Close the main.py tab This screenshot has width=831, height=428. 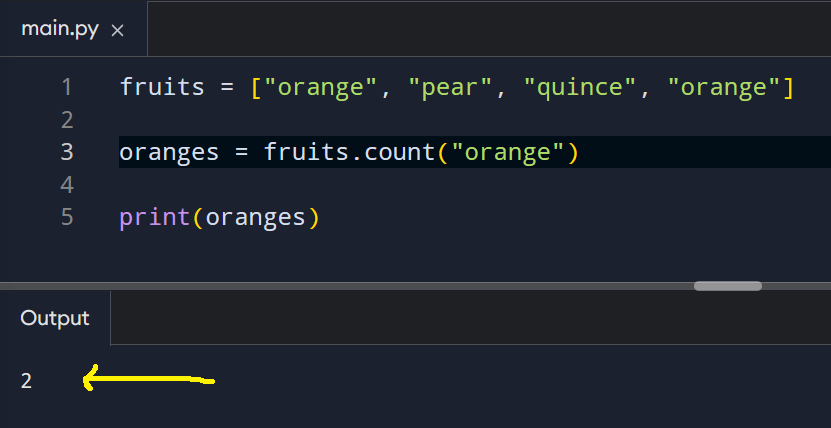point(117,30)
